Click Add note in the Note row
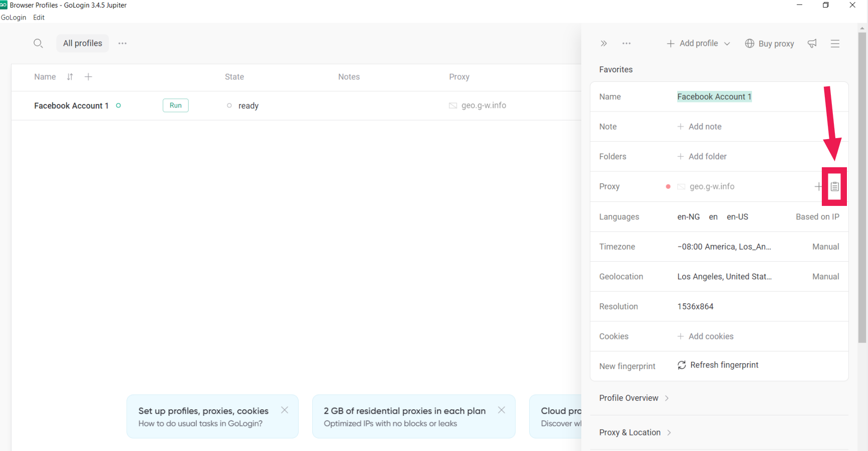 pos(699,127)
